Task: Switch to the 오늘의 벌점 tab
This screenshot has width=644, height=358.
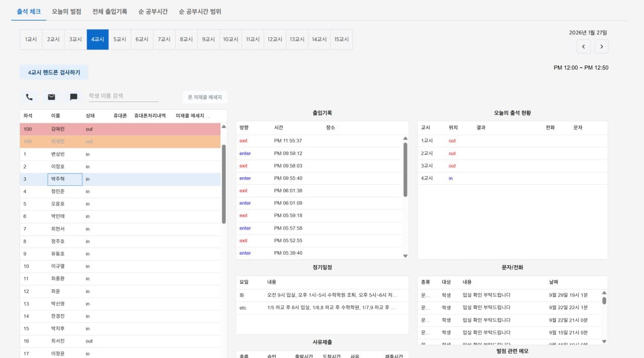Action: (66, 11)
